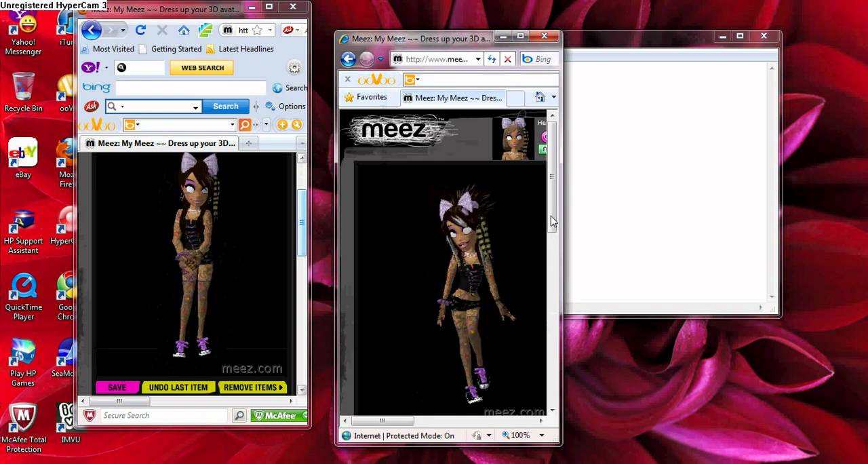Click Firefox vertical scrollbar thumb
The image size is (868, 464).
(x=302, y=222)
